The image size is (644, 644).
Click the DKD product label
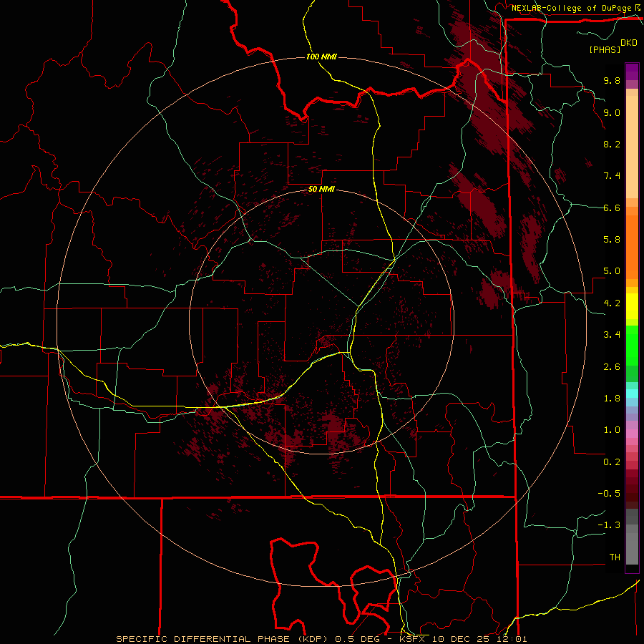point(629,43)
